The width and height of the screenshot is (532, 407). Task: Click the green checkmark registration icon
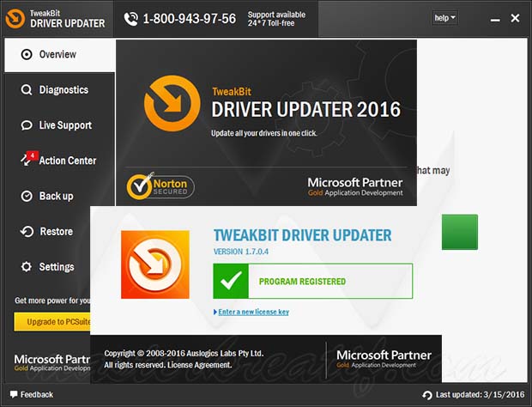[231, 281]
